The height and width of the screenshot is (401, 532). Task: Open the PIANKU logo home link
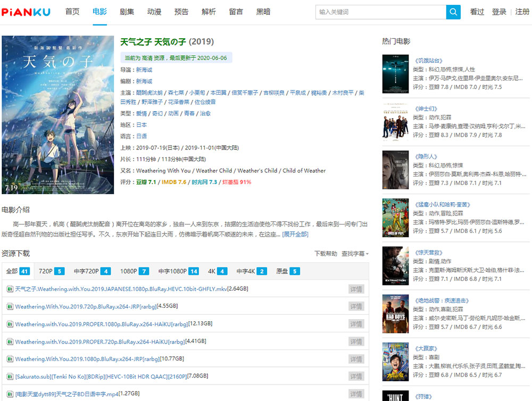click(26, 12)
